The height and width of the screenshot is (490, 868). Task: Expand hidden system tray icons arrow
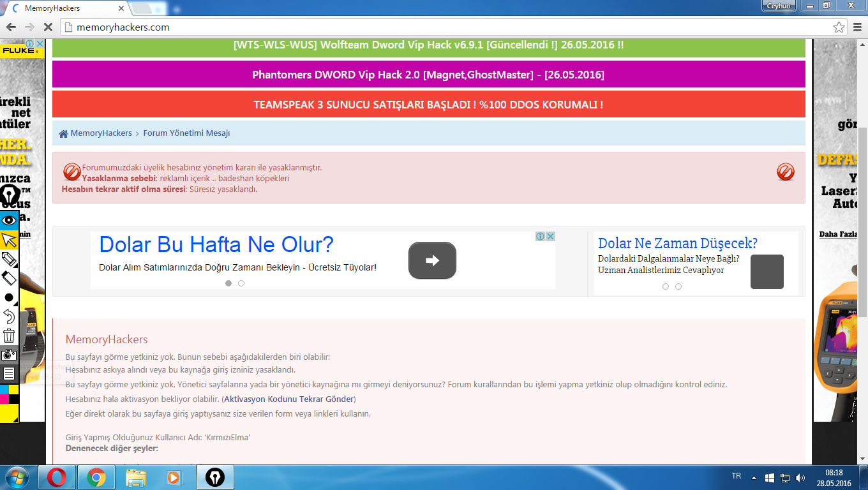[754, 477]
